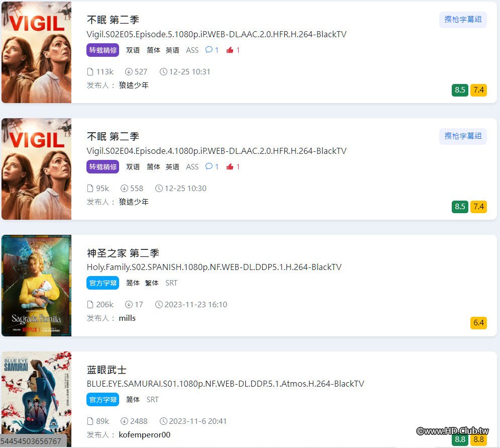
Task: Click clock icon beside 2023-11-23 16:10
Action: (159, 305)
